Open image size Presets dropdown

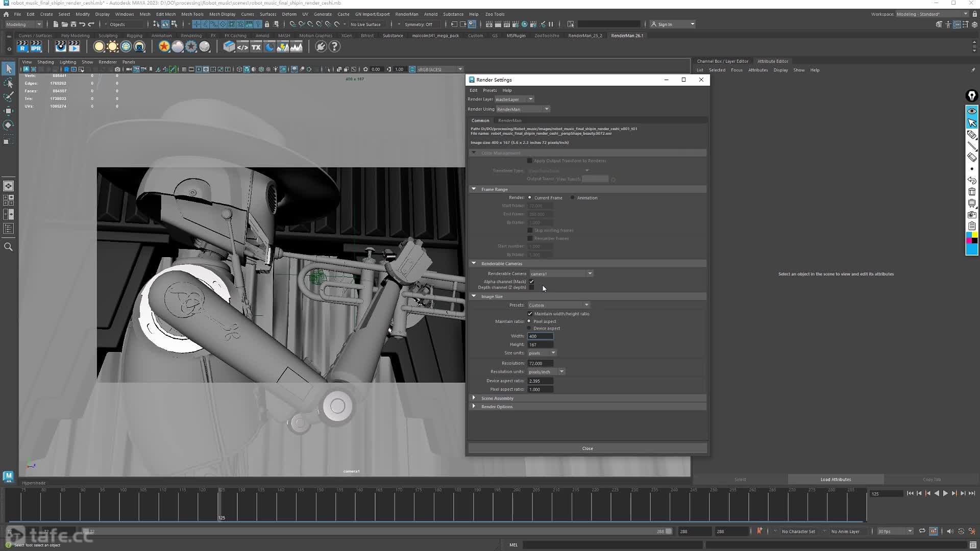click(558, 305)
